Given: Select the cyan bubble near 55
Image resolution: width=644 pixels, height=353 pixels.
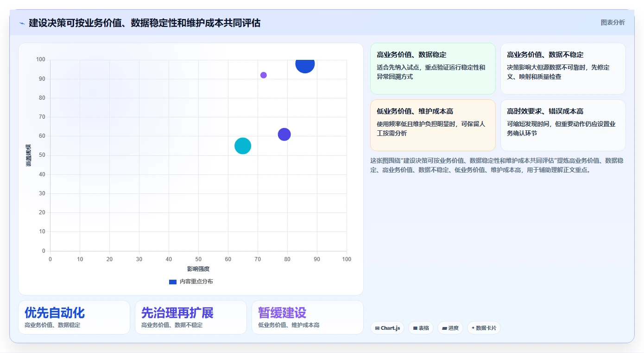Looking at the screenshot, I should click(243, 146).
